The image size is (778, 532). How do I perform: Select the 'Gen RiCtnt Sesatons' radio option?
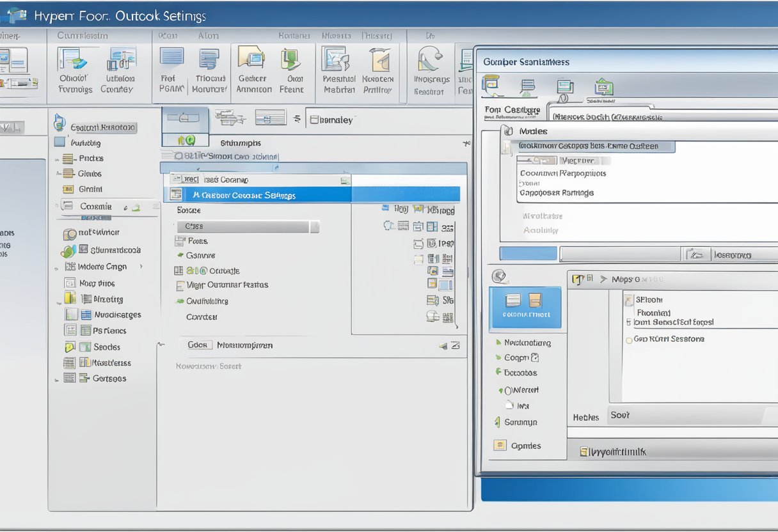pyautogui.click(x=665, y=339)
